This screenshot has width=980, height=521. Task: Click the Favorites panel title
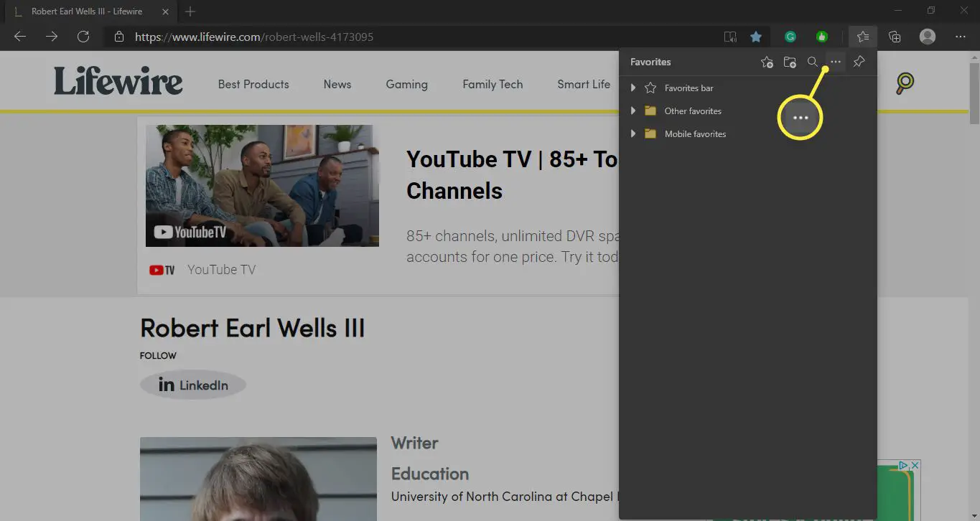[x=650, y=62]
